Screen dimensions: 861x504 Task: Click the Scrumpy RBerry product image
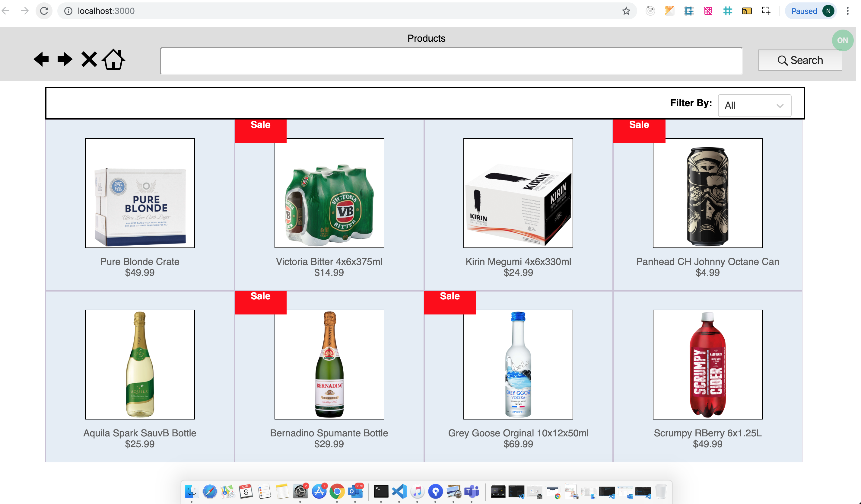tap(707, 365)
